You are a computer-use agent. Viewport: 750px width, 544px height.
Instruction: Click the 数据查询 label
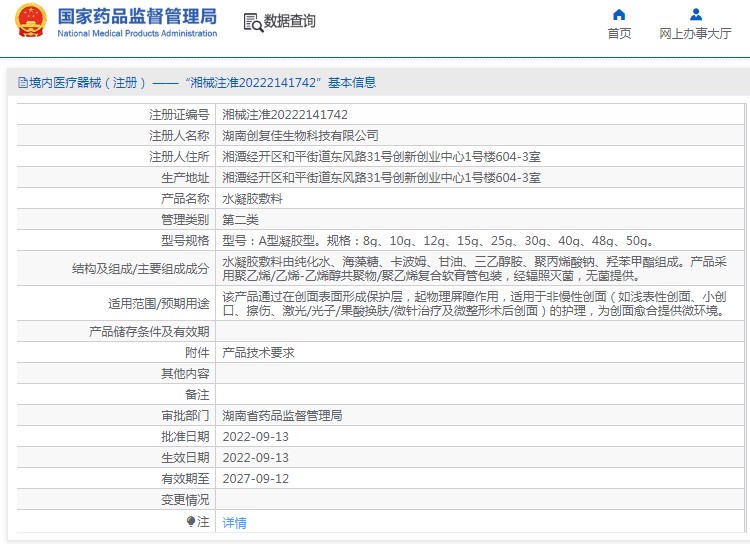290,21
